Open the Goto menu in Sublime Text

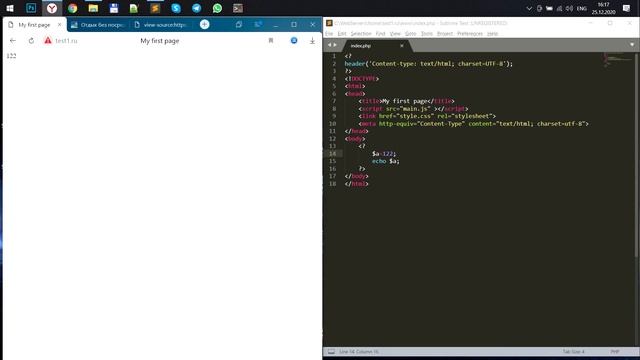tap(411, 33)
